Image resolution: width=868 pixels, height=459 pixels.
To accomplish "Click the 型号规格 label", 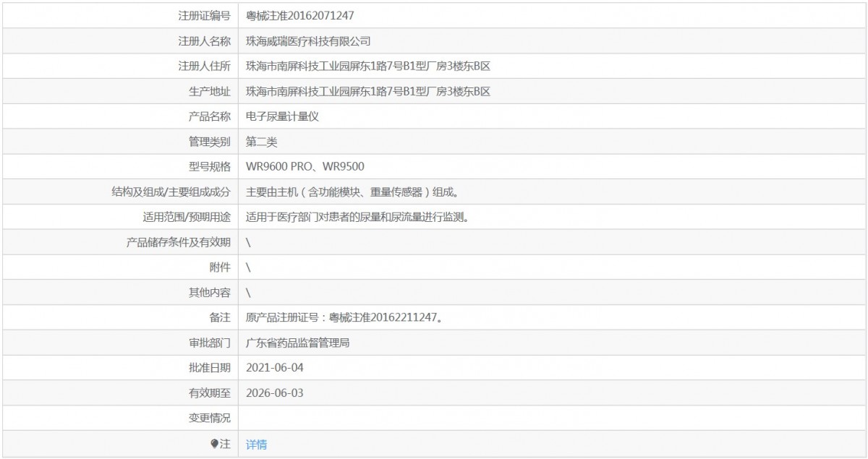I will [x=209, y=167].
